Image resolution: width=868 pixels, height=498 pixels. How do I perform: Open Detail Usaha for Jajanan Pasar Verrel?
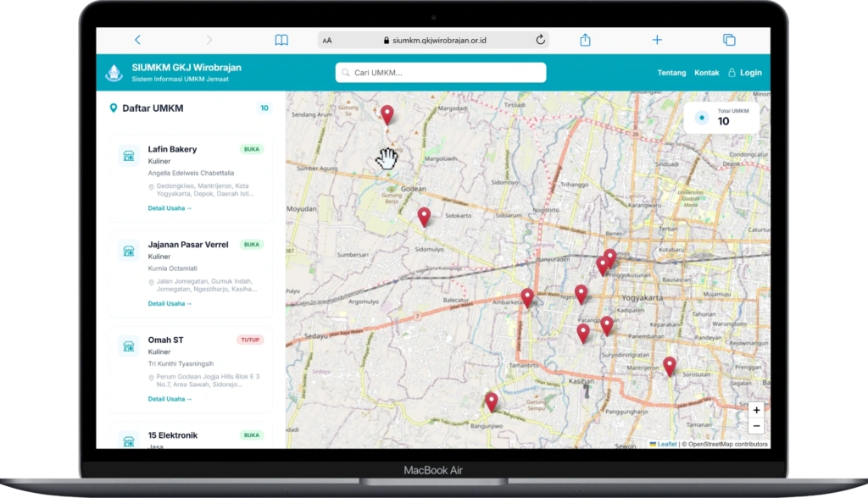(170, 303)
